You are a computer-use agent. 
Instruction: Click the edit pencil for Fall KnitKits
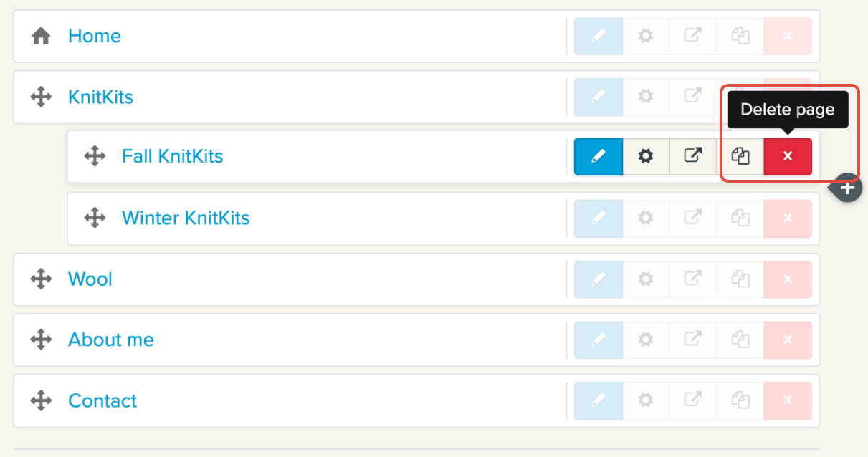pyautogui.click(x=598, y=156)
